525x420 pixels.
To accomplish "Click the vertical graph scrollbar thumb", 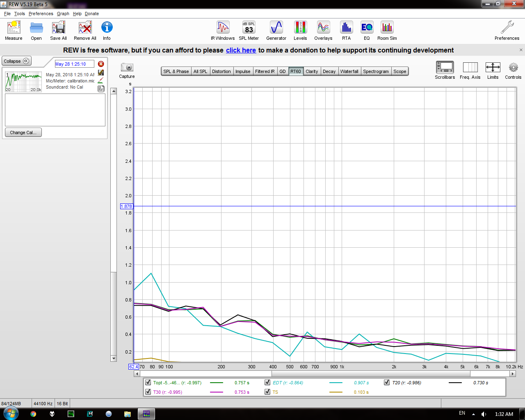I will click(114, 313).
